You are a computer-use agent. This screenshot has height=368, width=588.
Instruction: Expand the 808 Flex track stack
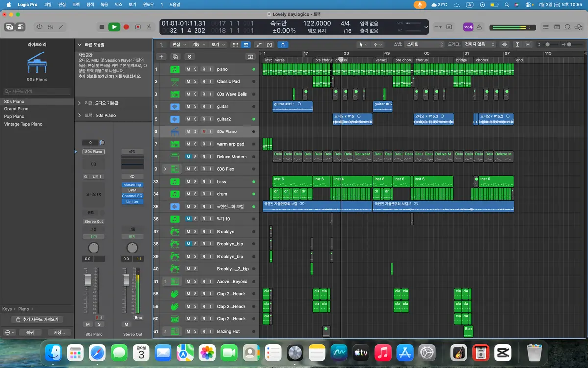tap(165, 169)
